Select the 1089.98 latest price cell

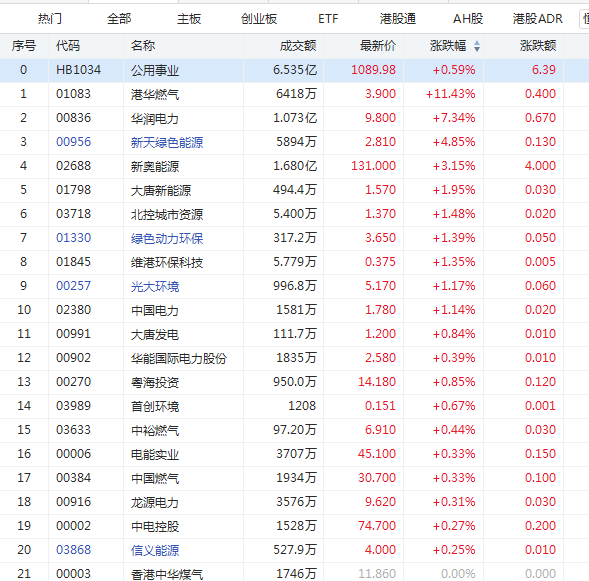pyautogui.click(x=373, y=70)
